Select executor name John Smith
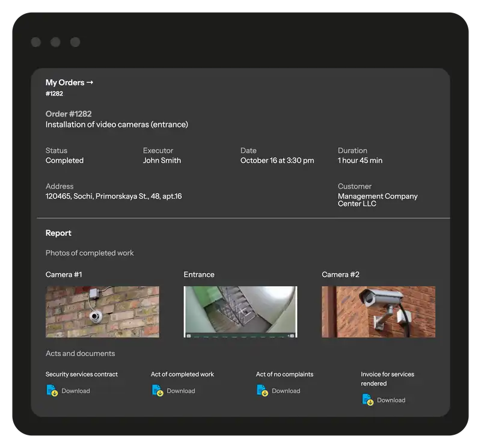481x448 pixels. tap(162, 161)
